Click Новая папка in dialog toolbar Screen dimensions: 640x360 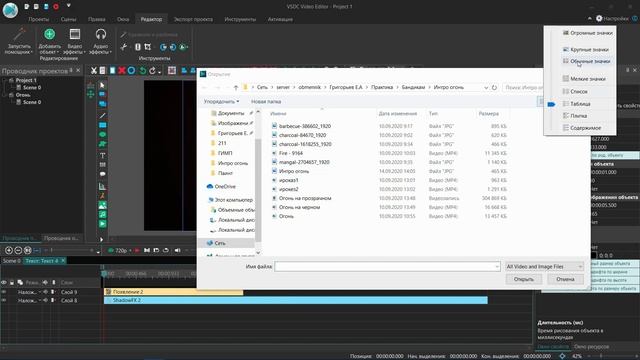(x=266, y=101)
